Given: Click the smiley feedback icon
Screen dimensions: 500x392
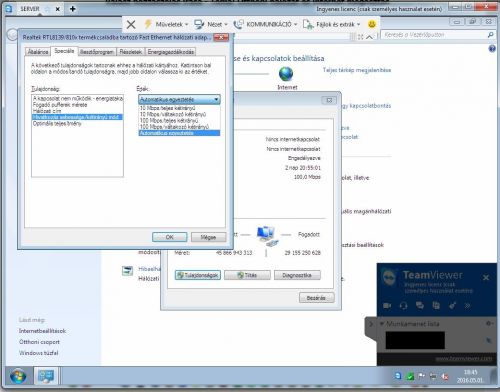Looking at the screenshot, I should point(372,24).
